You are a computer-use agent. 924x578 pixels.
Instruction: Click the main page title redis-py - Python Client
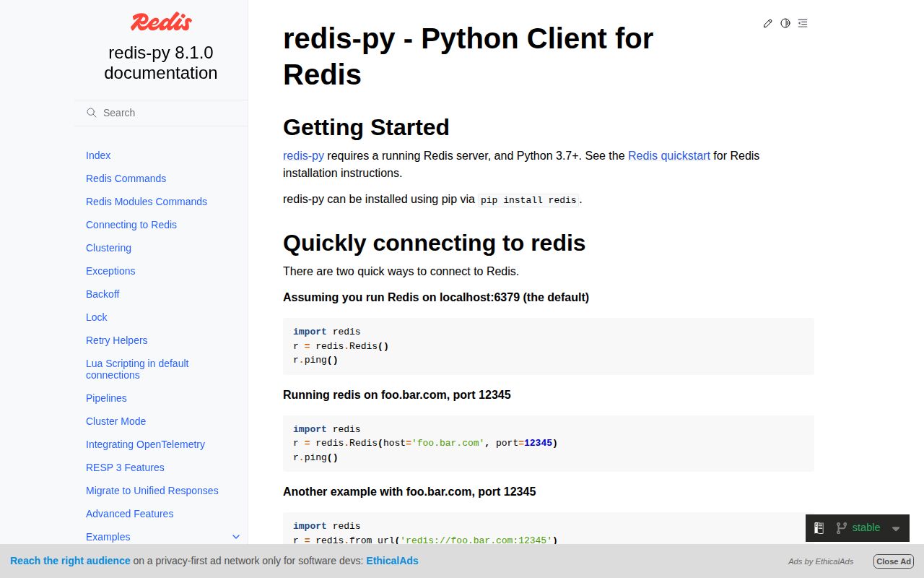click(468, 56)
